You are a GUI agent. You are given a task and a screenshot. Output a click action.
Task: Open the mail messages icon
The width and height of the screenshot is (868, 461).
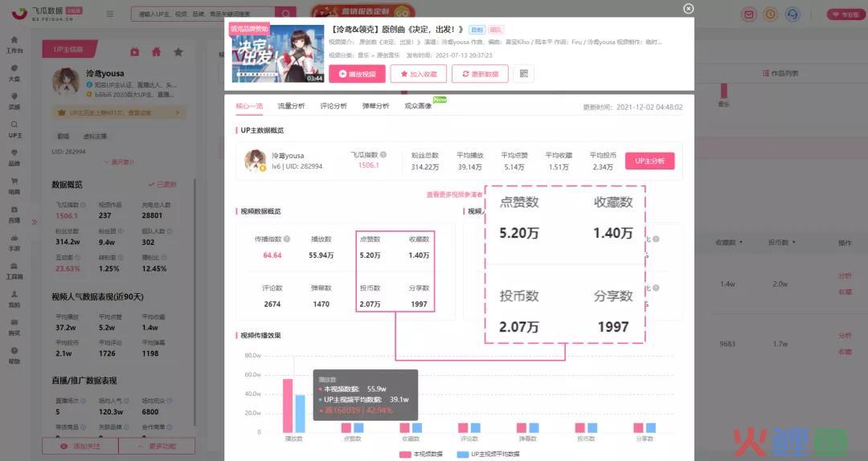point(748,14)
